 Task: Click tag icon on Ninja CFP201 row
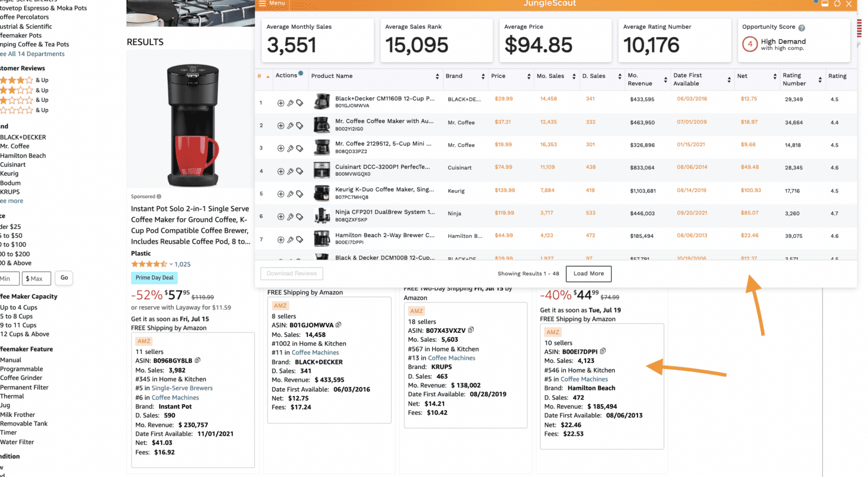pyautogui.click(x=298, y=216)
